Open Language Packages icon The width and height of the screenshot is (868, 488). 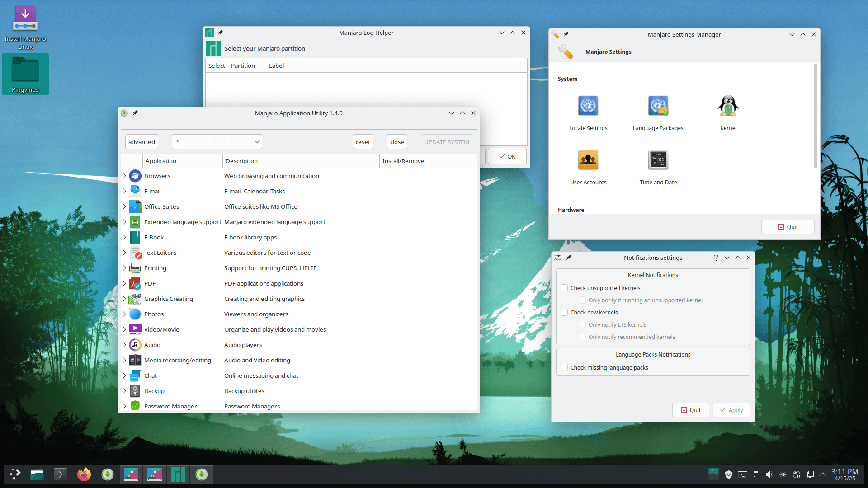point(658,107)
